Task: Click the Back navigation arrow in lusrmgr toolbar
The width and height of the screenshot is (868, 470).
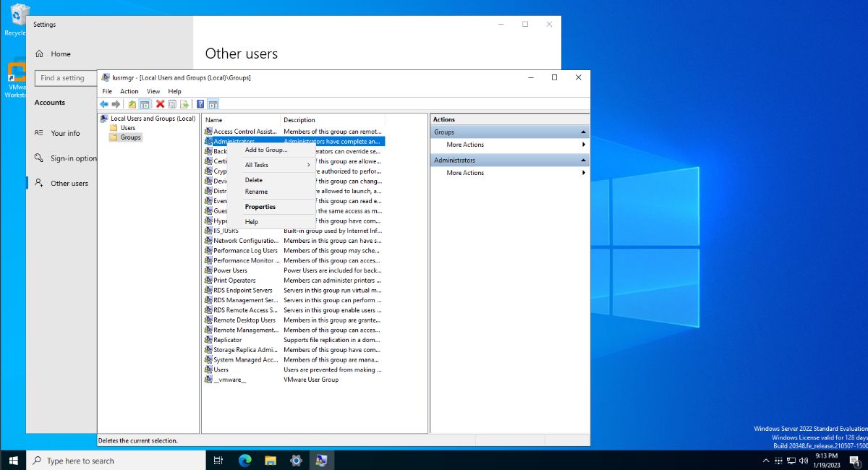Action: click(103, 105)
